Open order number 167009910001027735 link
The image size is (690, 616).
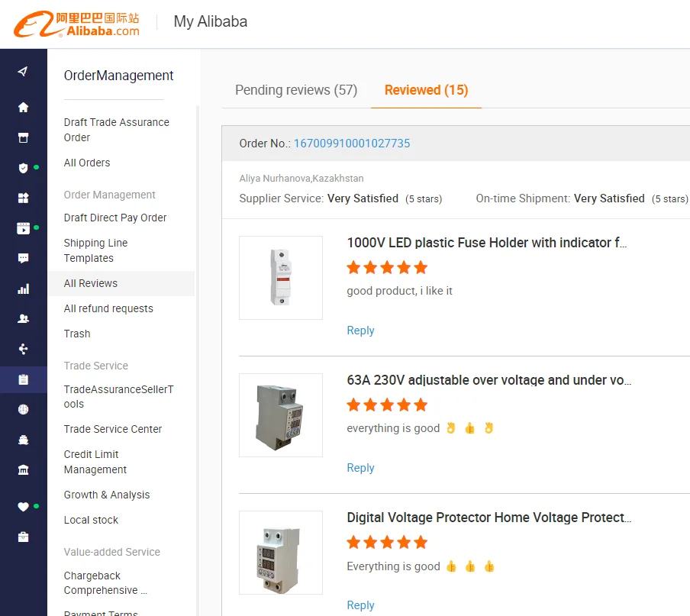tap(352, 144)
